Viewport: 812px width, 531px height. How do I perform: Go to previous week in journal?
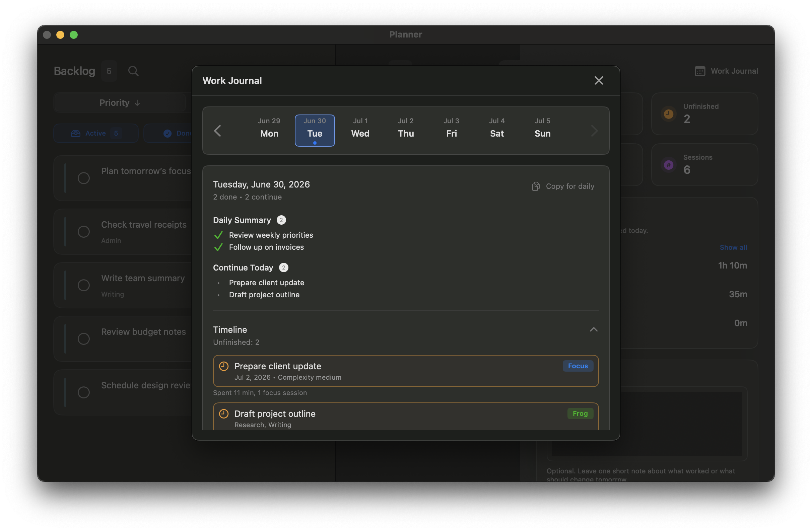pyautogui.click(x=217, y=131)
